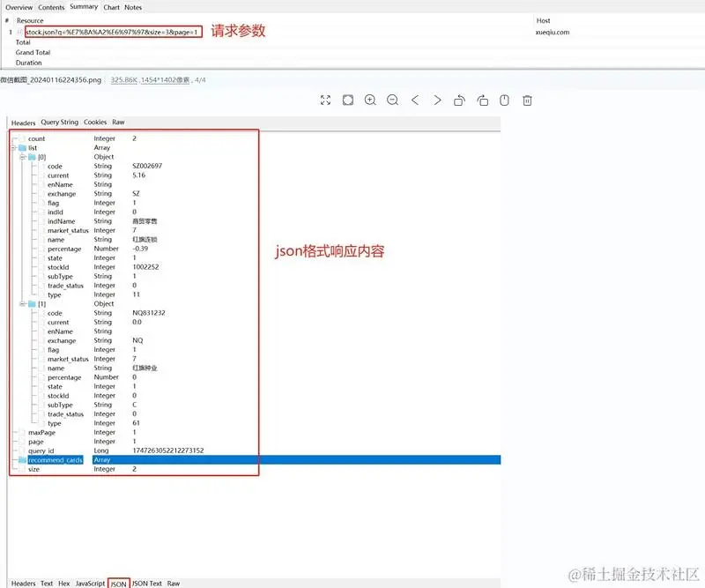The width and height of the screenshot is (705, 588).
Task: Click the Host column header
Action: click(543, 20)
